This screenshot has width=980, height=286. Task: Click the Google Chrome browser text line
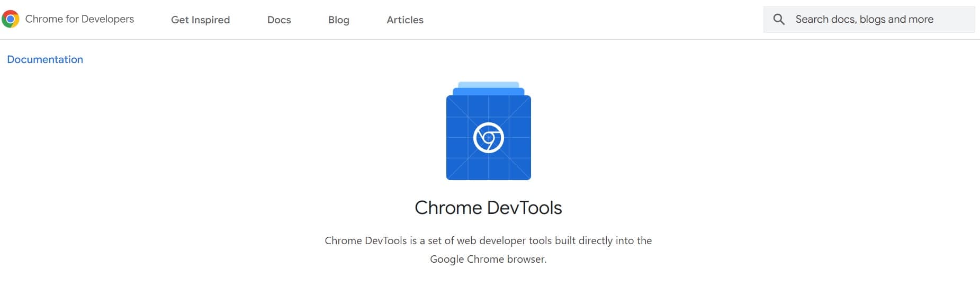488,259
